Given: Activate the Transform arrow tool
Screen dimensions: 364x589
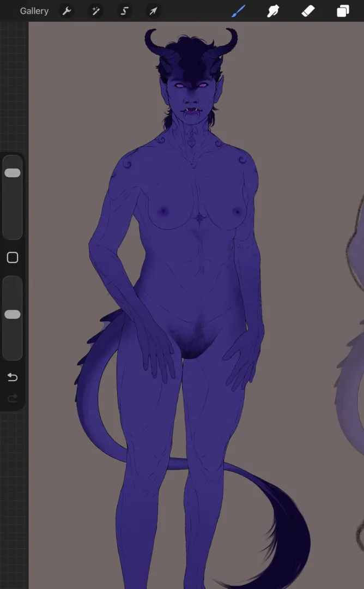Looking at the screenshot, I should [x=153, y=11].
